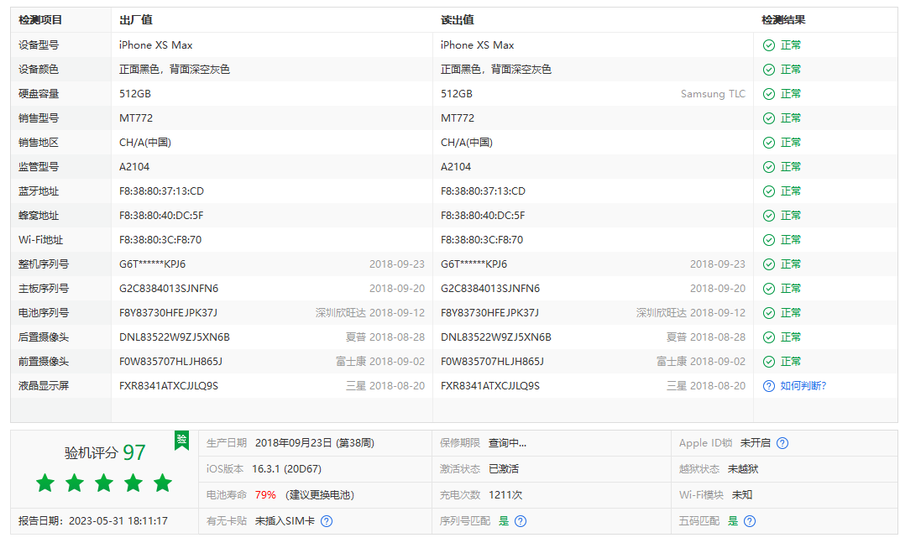Click read rear camera serial DNL83522W9ZJ5XN6B
The width and height of the screenshot is (900, 543).
[496, 338]
